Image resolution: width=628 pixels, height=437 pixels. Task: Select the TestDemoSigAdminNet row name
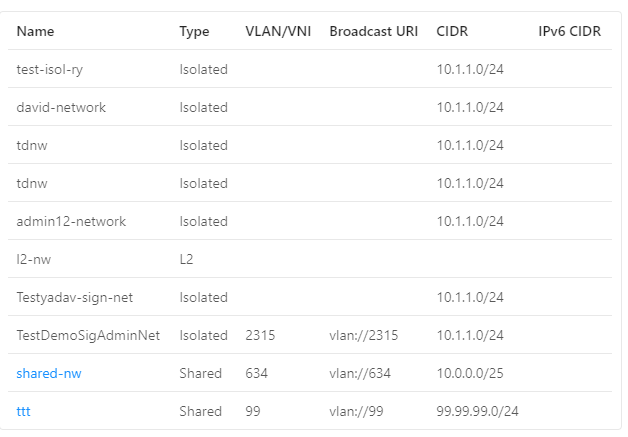click(x=88, y=335)
